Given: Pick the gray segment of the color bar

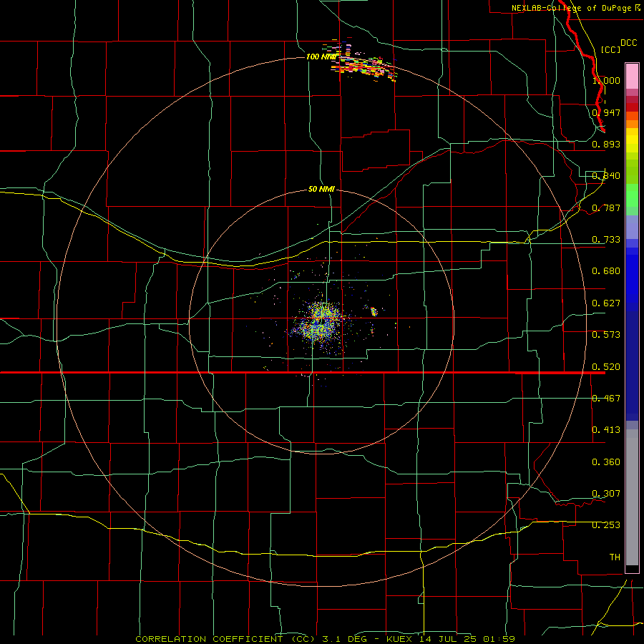Looking at the screenshot, I should 632,497.
